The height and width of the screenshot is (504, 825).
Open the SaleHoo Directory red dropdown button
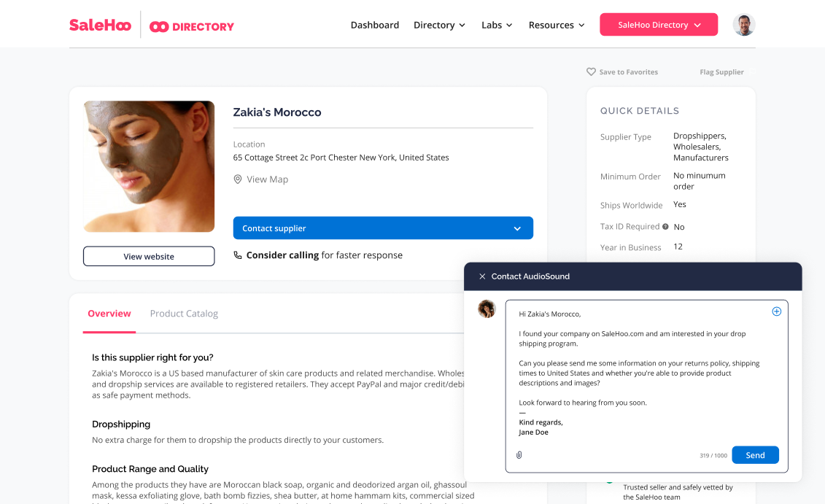[x=659, y=25]
